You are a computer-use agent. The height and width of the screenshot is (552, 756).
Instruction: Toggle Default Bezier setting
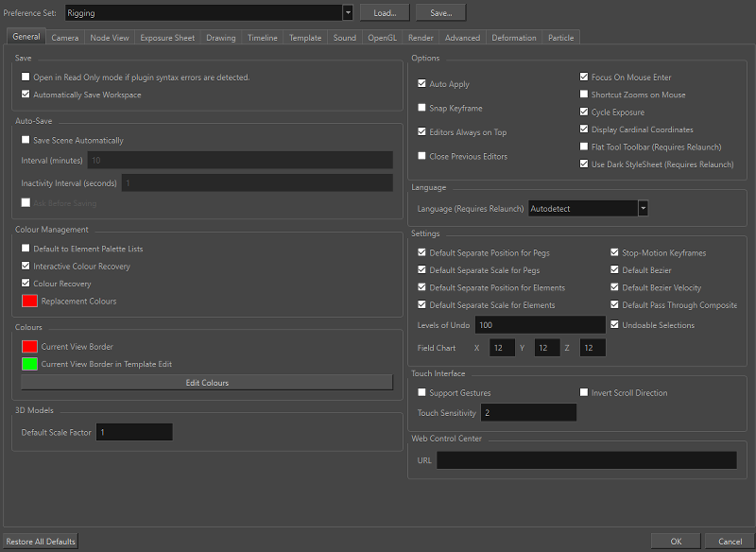(x=615, y=270)
